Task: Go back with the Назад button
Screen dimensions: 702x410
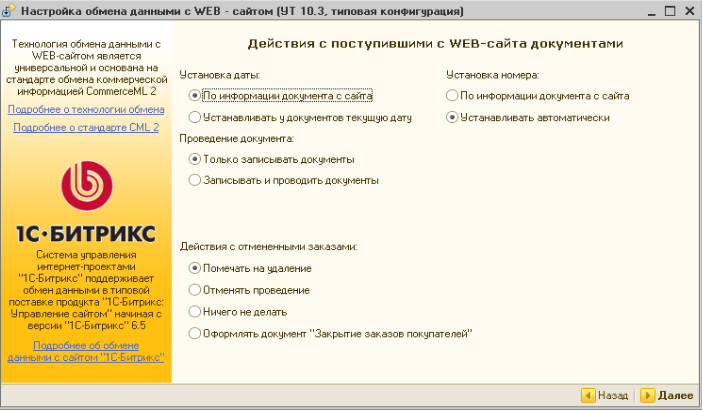Action: (x=605, y=396)
